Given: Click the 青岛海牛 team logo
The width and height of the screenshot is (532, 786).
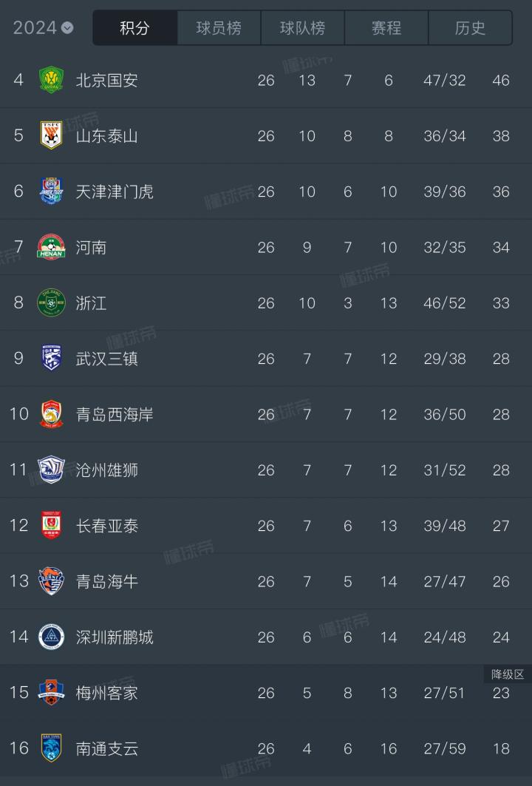Looking at the screenshot, I should tap(51, 580).
